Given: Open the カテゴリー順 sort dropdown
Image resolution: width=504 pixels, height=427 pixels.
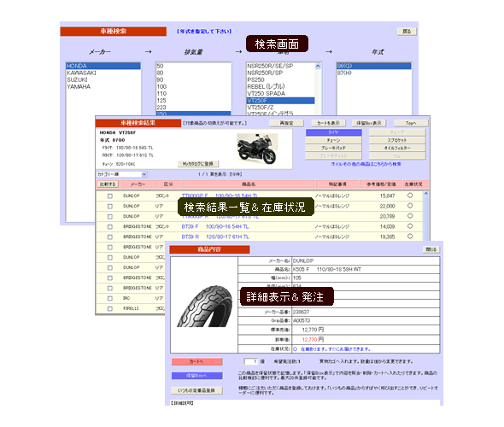Looking at the screenshot, I should pyautogui.click(x=122, y=174).
